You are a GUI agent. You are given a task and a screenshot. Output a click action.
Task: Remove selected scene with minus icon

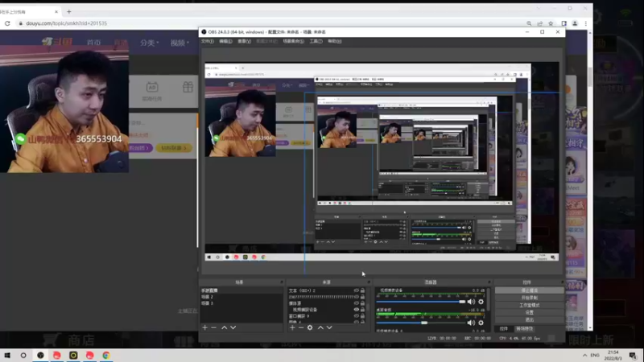[213, 327]
